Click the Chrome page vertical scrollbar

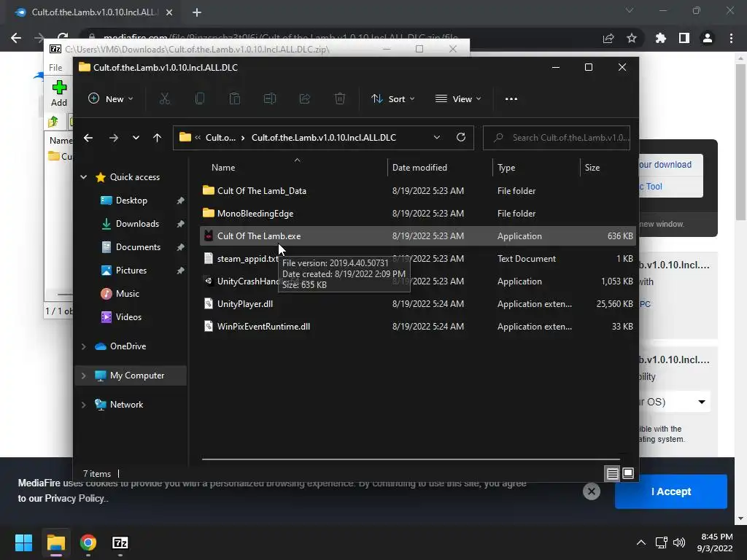tap(740, 142)
